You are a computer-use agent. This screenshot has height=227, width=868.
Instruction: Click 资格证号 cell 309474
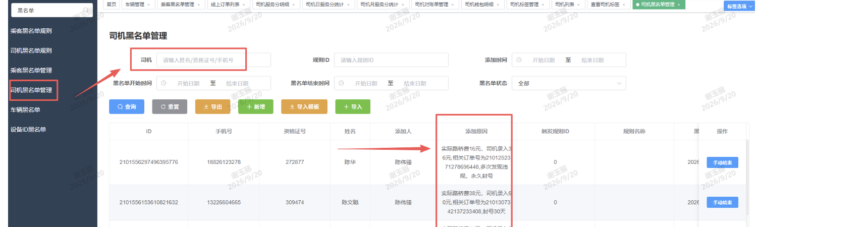point(295,202)
